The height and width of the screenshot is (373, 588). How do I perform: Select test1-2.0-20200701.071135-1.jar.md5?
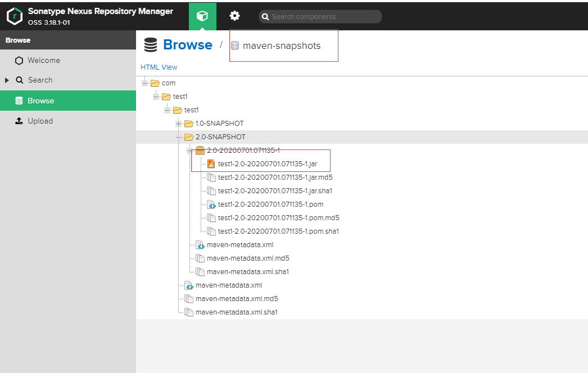275,178
